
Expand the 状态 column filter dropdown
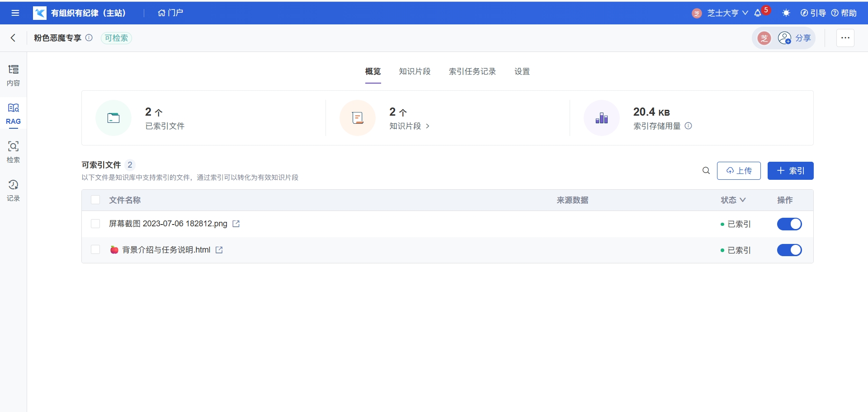click(733, 200)
